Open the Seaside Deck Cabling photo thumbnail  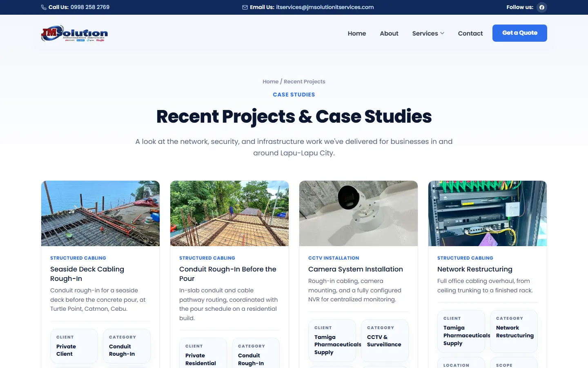point(100,213)
